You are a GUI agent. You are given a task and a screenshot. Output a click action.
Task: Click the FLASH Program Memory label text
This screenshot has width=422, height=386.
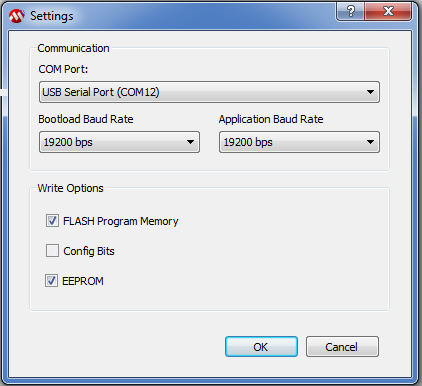(121, 221)
